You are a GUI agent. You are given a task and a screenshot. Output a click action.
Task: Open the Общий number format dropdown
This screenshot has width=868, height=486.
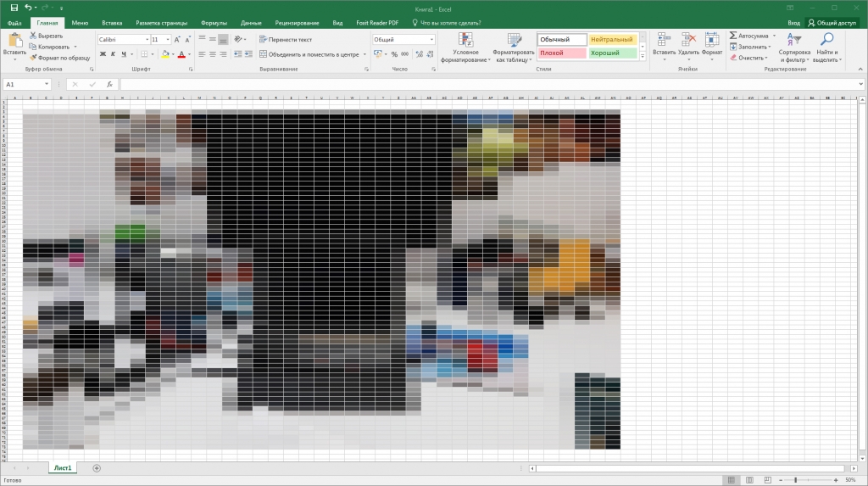point(431,39)
